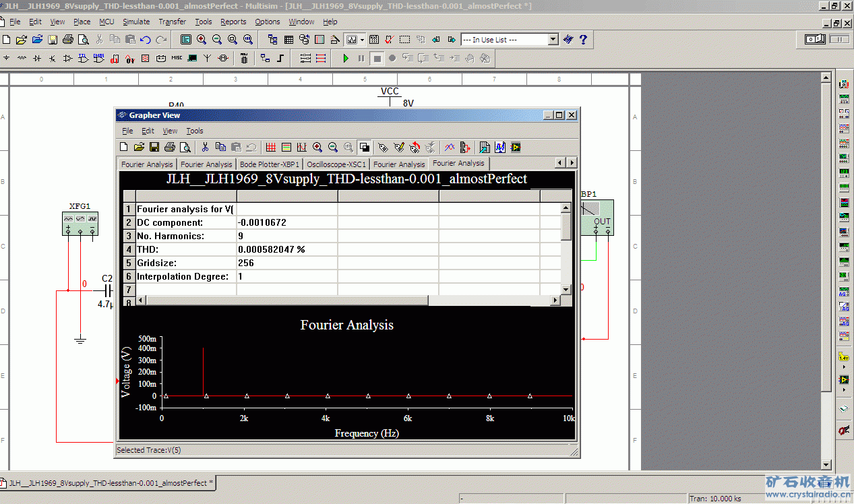
Task: Toggle the simulation power switch
Action: [x=816, y=40]
